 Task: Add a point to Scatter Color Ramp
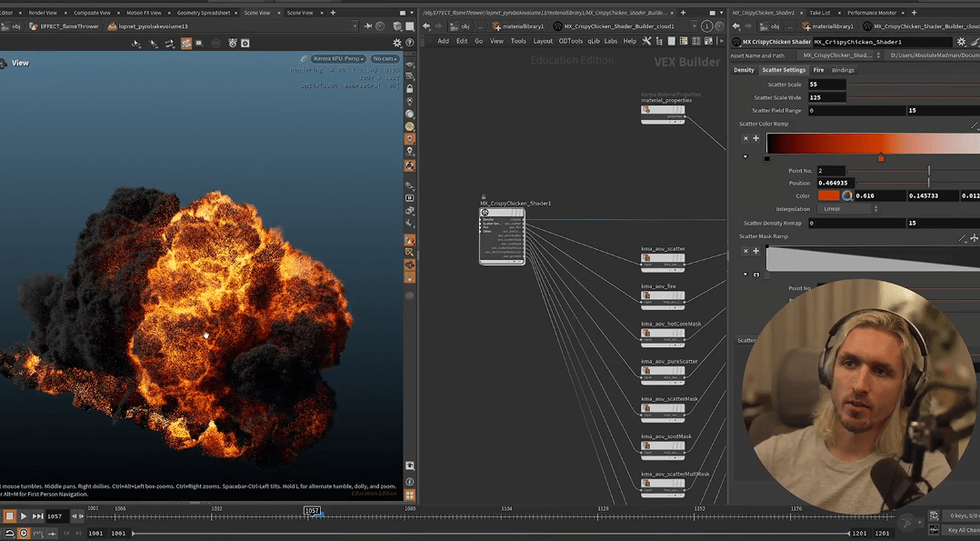coord(755,138)
